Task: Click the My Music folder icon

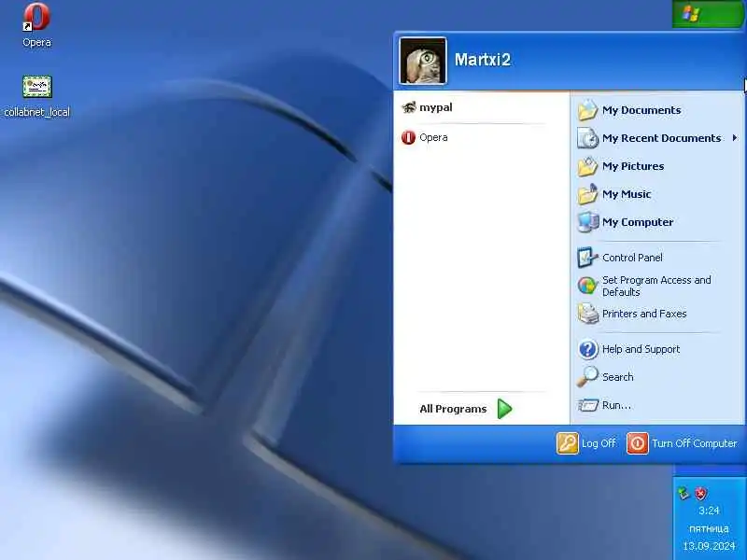Action: pyautogui.click(x=587, y=194)
